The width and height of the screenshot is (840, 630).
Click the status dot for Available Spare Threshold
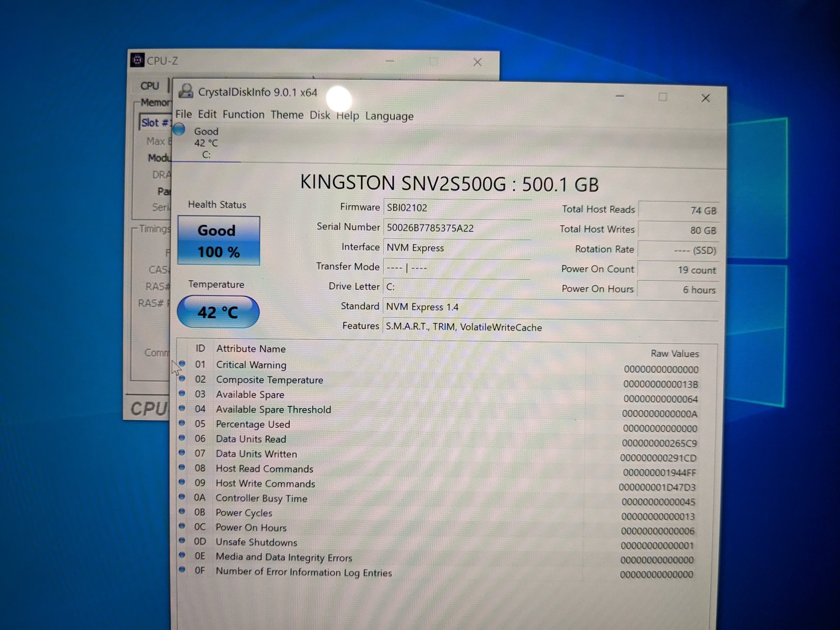pyautogui.click(x=182, y=408)
